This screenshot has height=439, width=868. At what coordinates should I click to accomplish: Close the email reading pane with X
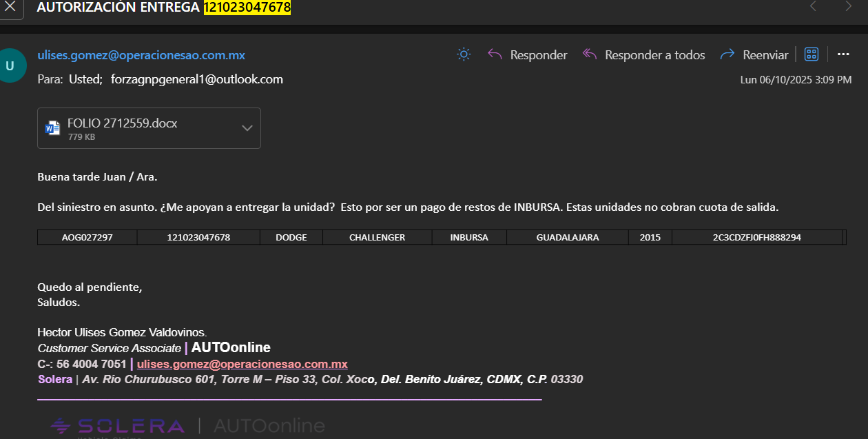(10, 7)
